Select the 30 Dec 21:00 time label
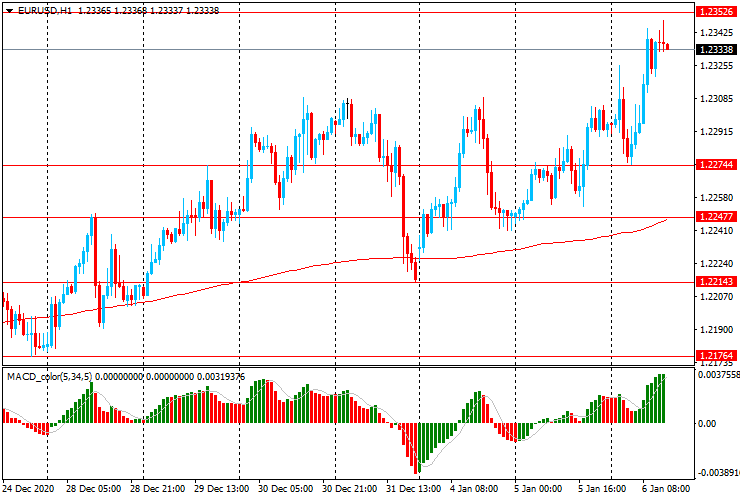Image resolution: width=740 pixels, height=500 pixels. [350, 488]
